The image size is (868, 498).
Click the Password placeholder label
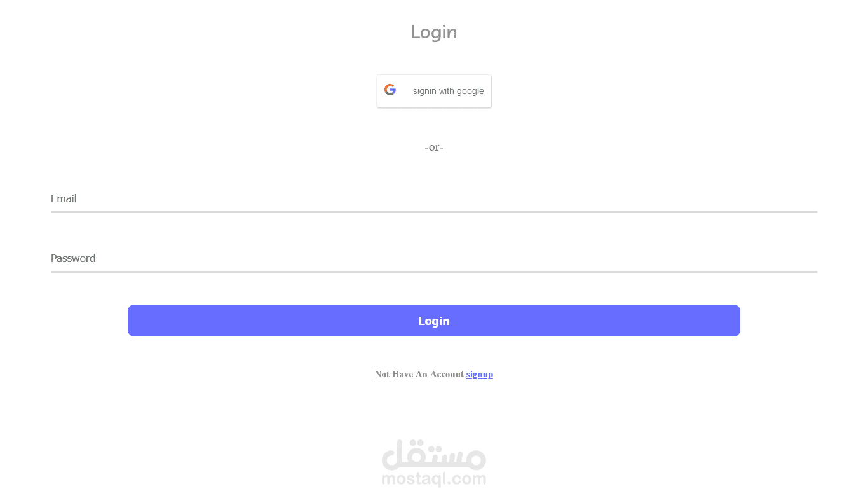(x=73, y=258)
